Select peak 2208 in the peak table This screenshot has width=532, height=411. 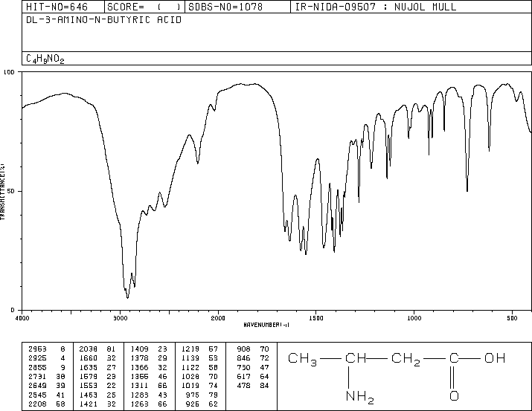click(38, 404)
